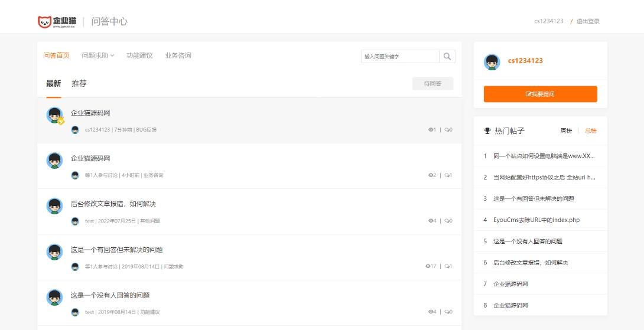Switch hot posts to 总榜
The width and height of the screenshot is (644, 330).
tap(591, 130)
